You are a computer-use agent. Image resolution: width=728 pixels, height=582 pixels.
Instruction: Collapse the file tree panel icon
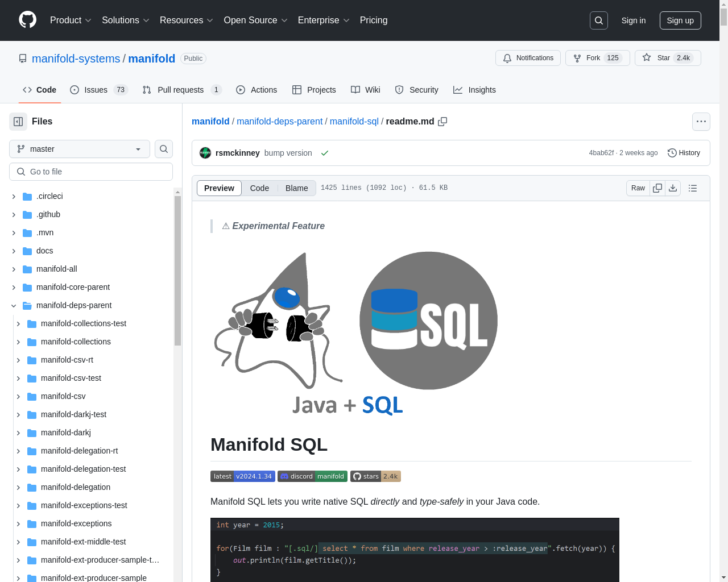[x=18, y=122]
